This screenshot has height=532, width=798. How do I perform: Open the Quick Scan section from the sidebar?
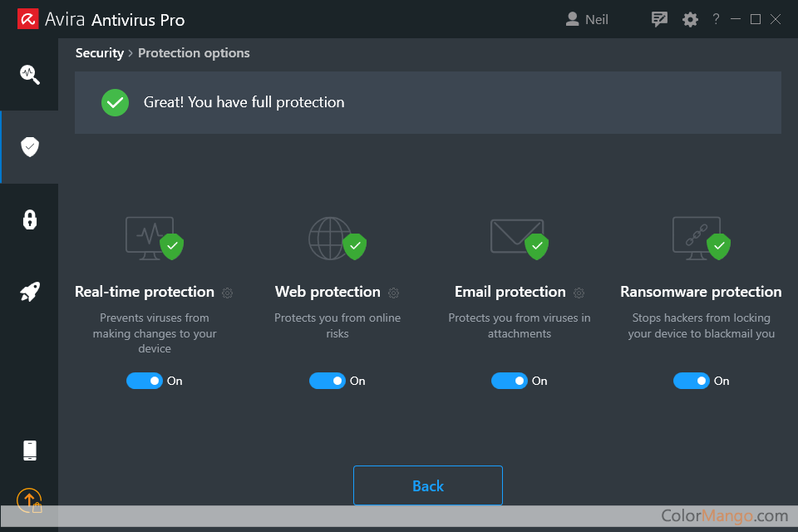pyautogui.click(x=29, y=74)
